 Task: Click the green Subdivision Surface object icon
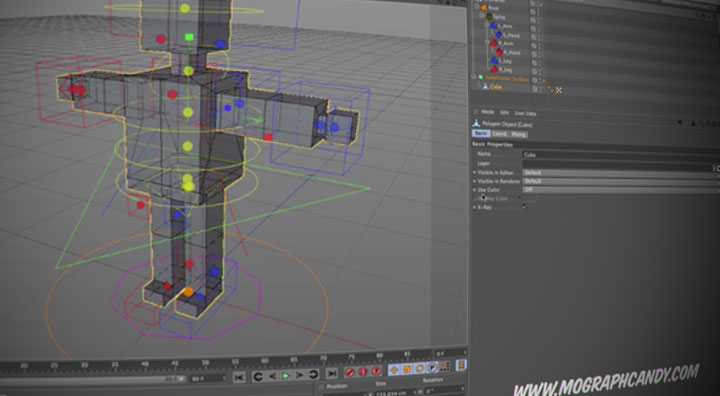click(x=480, y=77)
